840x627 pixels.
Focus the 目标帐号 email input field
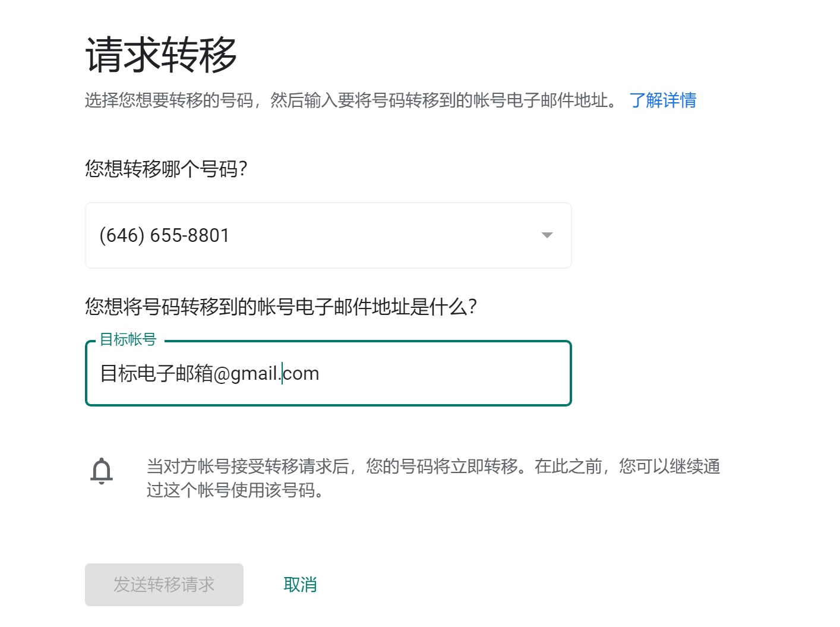click(x=328, y=373)
